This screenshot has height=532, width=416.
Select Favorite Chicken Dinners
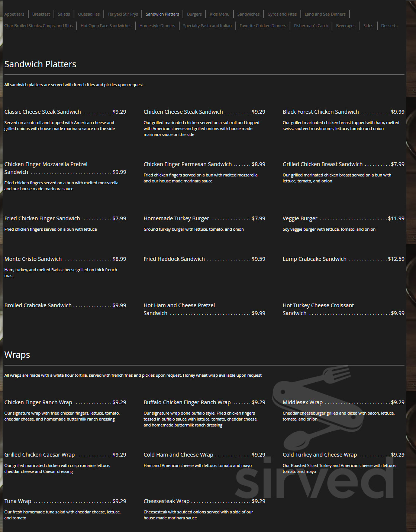[x=263, y=26]
